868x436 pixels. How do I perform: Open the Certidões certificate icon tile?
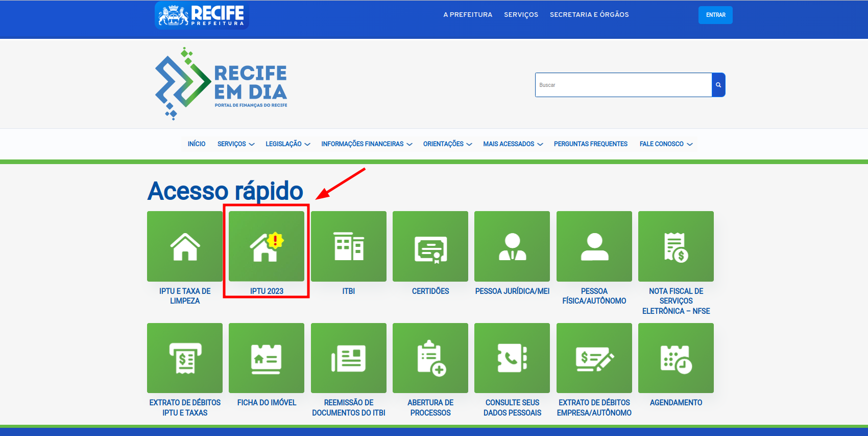430,246
